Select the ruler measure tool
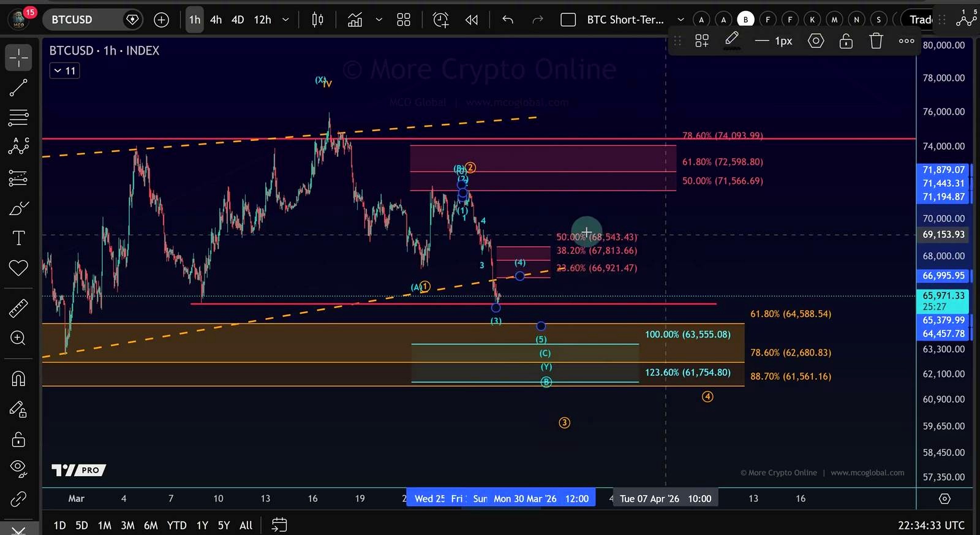This screenshot has height=535, width=980. [x=18, y=308]
